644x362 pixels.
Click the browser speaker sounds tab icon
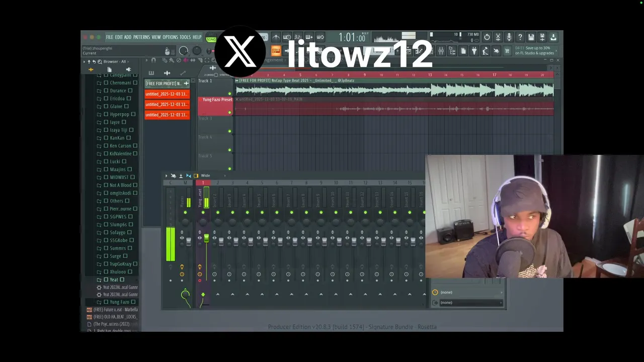point(128,69)
